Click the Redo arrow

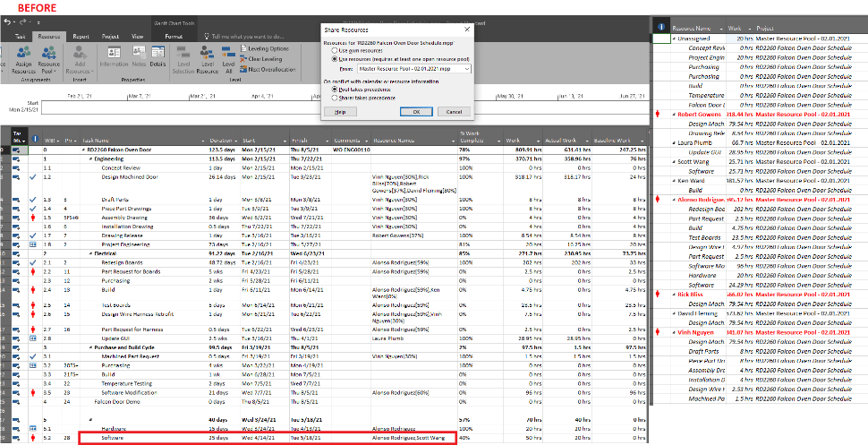(x=23, y=22)
